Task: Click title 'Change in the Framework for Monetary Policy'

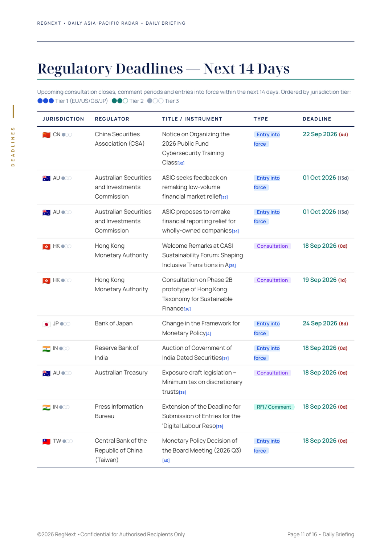Action: (x=201, y=328)
